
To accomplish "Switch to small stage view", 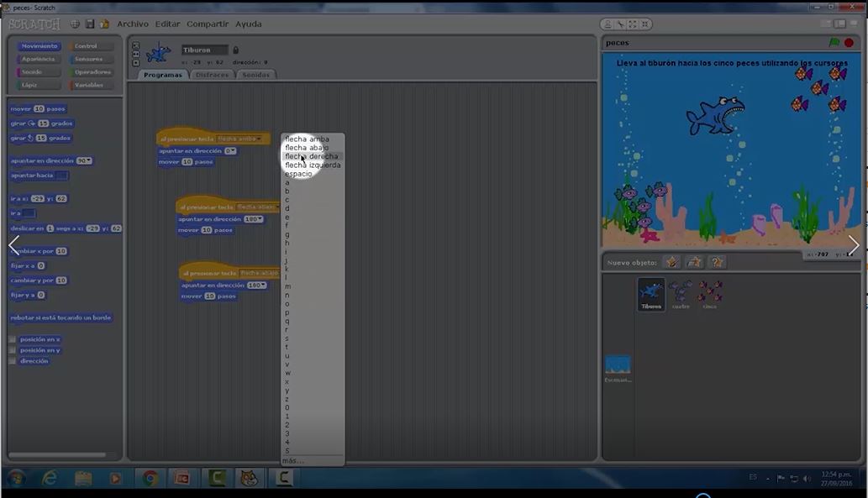I will pyautogui.click(x=826, y=24).
